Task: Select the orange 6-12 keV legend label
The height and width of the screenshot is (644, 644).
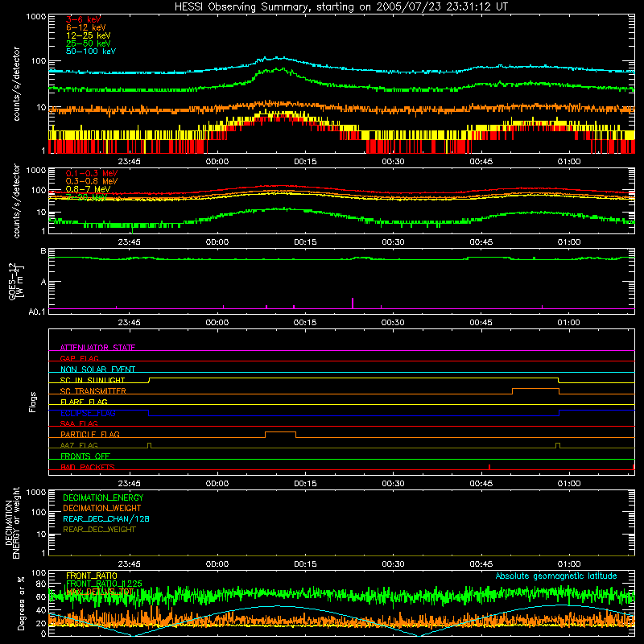Action: tap(86, 27)
